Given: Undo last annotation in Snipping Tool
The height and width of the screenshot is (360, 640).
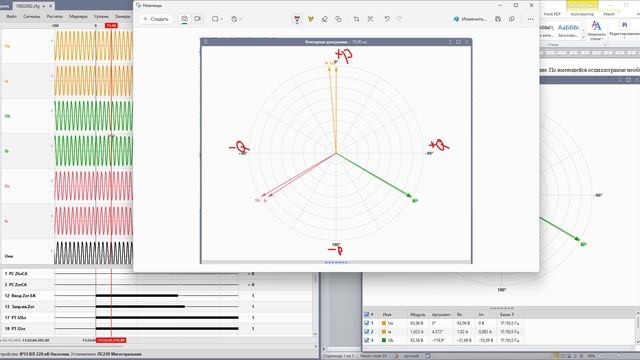Looking at the screenshot, I should [x=387, y=19].
